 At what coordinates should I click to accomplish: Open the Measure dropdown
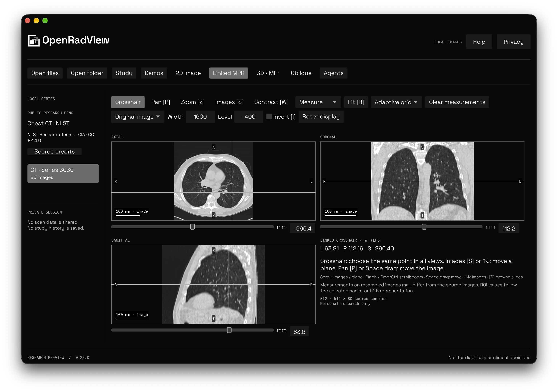click(x=318, y=102)
